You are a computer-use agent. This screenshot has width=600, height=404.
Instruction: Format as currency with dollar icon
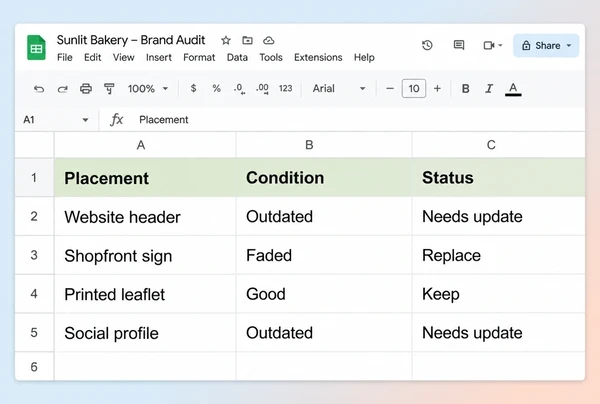[194, 88]
